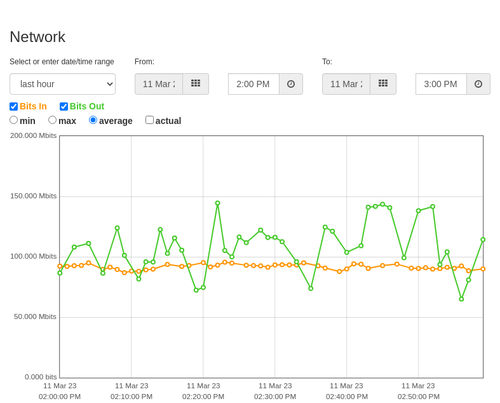Click the '150.000 Mbits' axis label

tap(33, 196)
